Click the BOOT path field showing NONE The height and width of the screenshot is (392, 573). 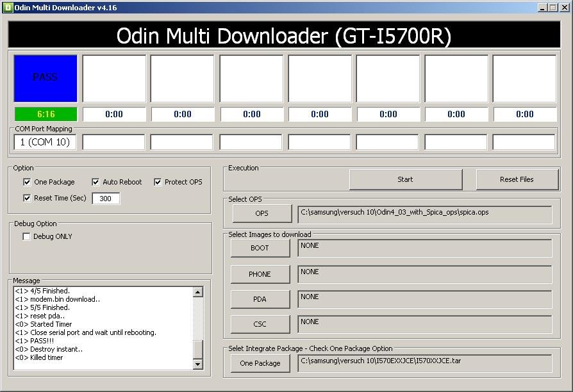tap(425, 248)
